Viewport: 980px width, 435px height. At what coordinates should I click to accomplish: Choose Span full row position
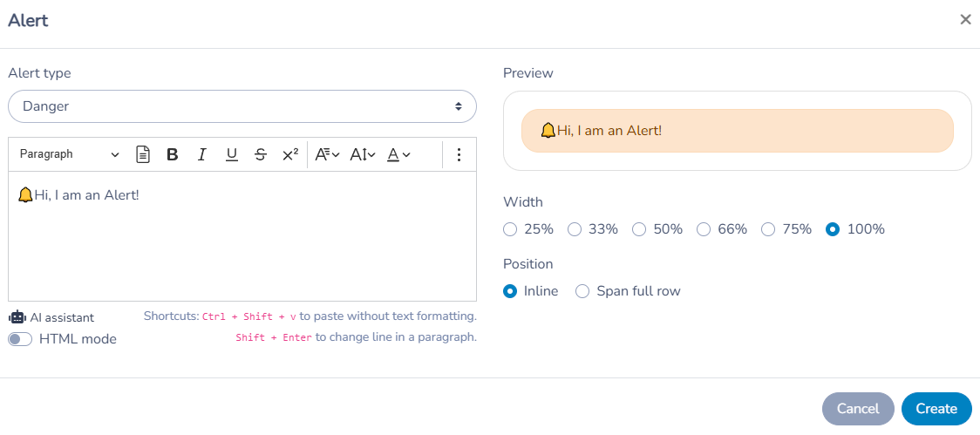pyautogui.click(x=582, y=291)
